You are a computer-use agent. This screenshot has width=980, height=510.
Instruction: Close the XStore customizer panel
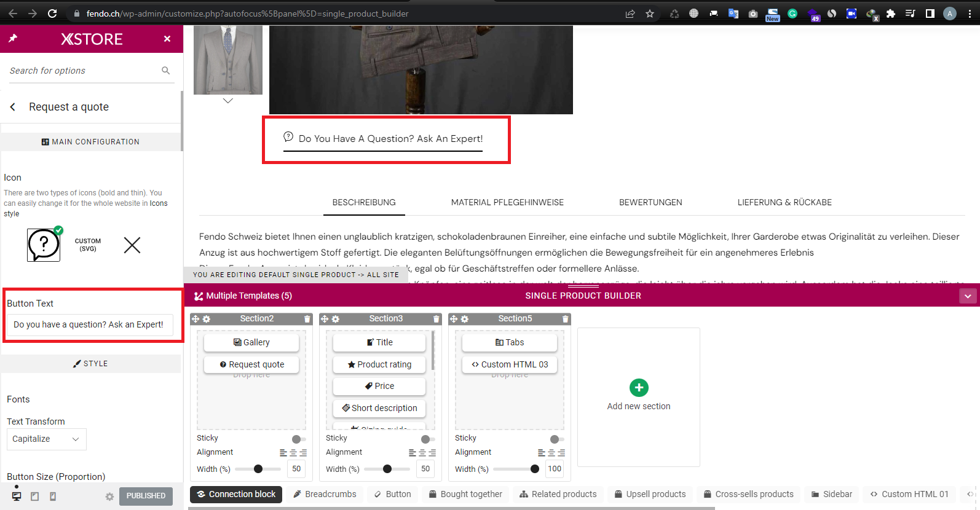click(x=167, y=39)
